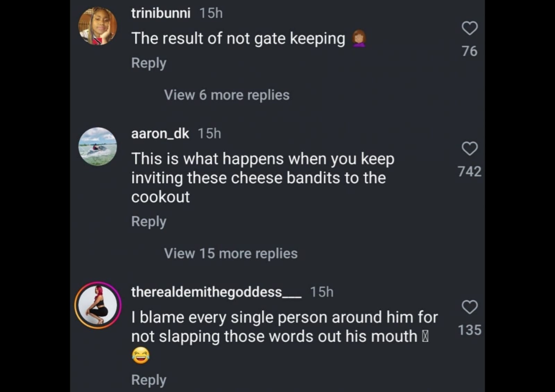555x392 pixels.
Task: Open trinibunni's profile picture
Action: click(x=98, y=26)
